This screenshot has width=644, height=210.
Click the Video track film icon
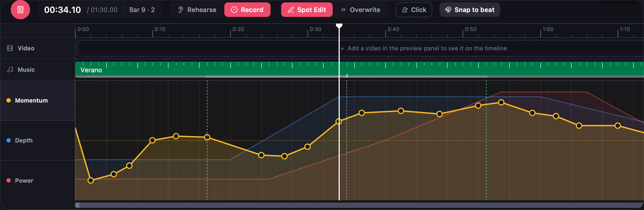coord(10,48)
